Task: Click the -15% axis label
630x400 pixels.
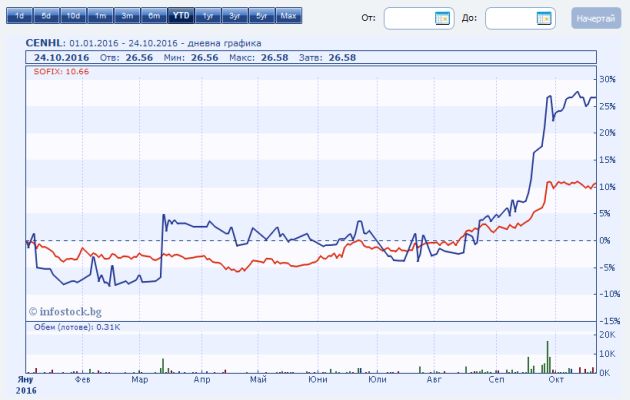Action: click(610, 321)
